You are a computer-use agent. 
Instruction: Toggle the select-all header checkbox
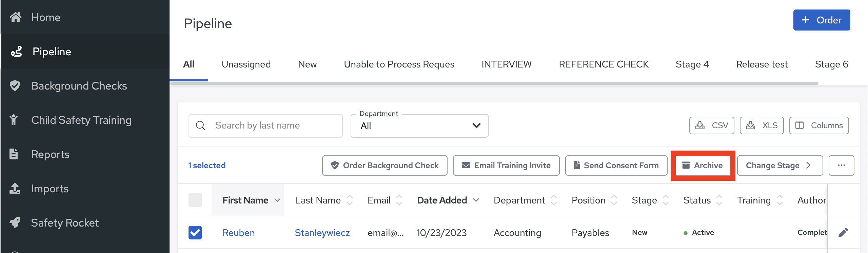click(x=195, y=200)
